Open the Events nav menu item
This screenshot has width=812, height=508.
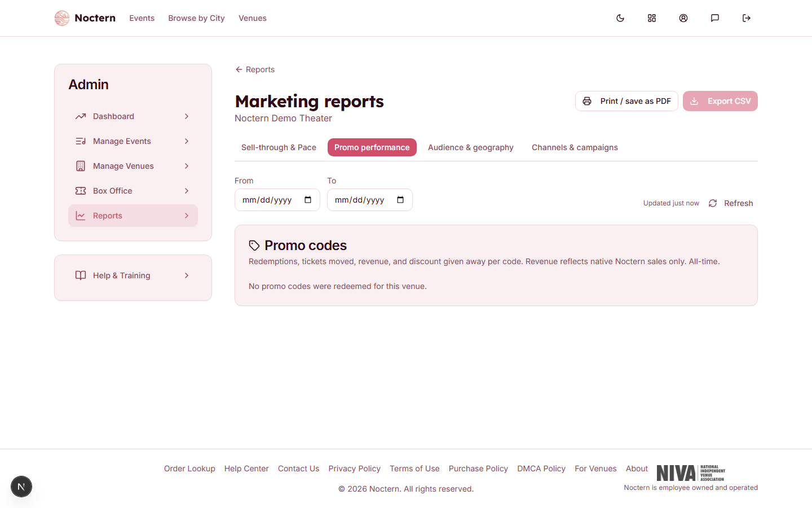pos(142,18)
